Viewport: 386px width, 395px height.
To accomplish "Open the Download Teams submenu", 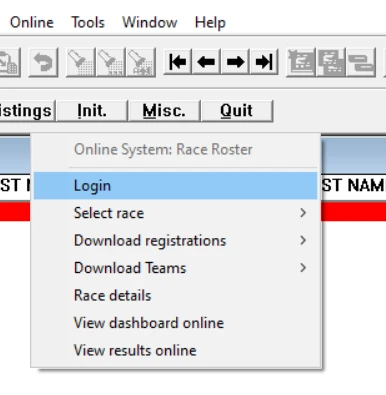I will coord(175,268).
